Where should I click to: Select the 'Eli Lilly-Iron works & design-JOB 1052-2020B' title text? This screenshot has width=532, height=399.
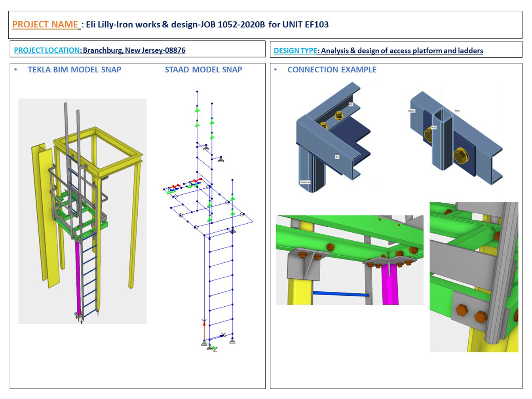(x=176, y=25)
